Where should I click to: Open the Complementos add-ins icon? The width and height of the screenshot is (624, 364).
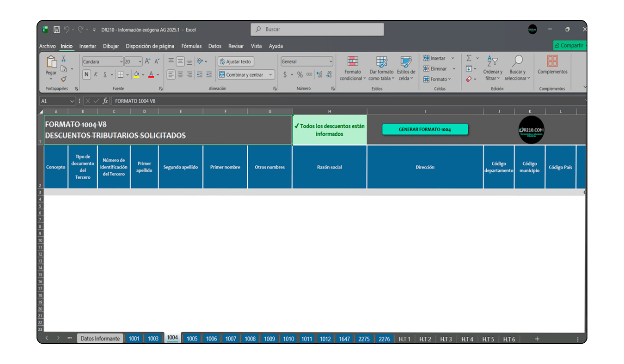tap(552, 61)
